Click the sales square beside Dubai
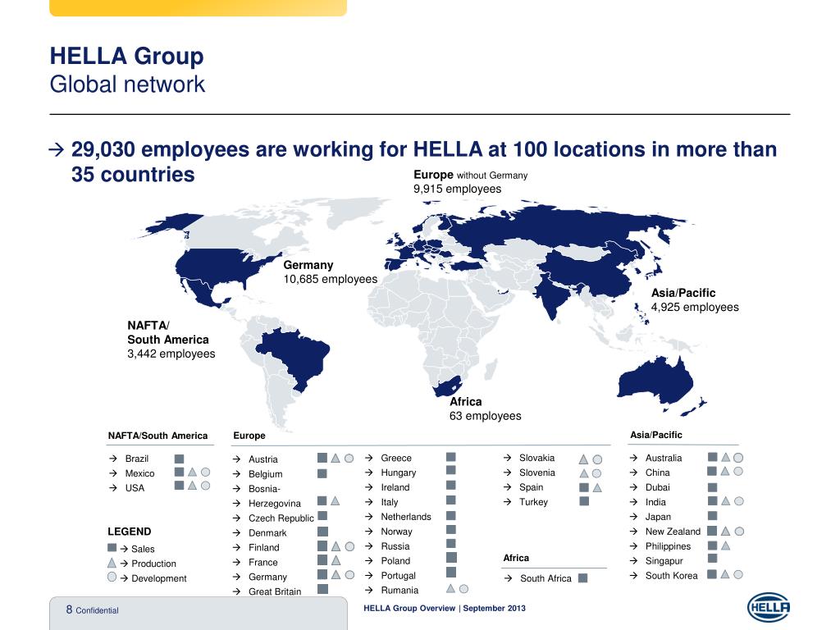 (x=713, y=487)
